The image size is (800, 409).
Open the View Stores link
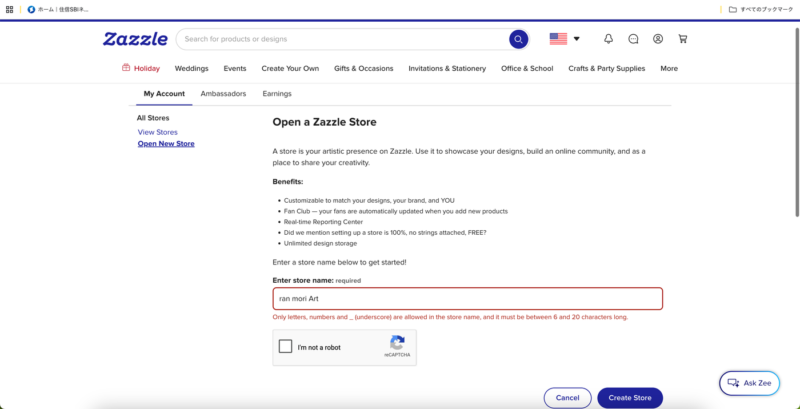click(158, 132)
